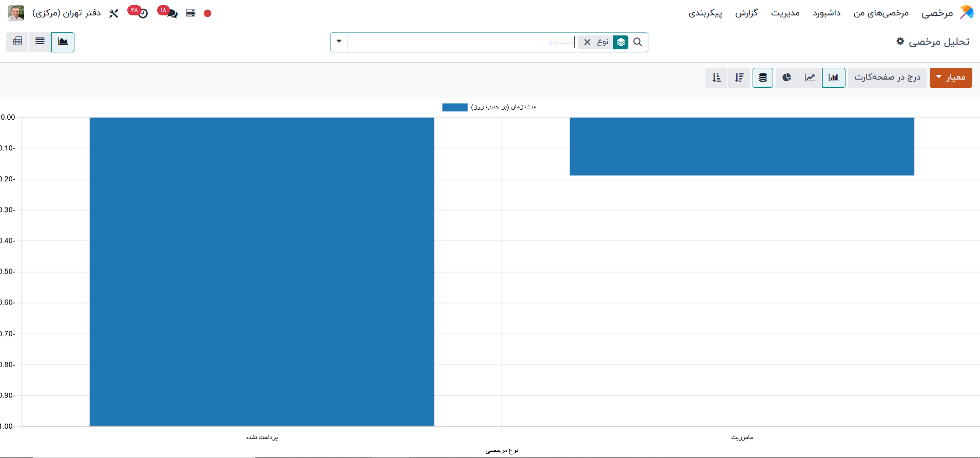Open the گزارش menu
980x458 pixels.
coord(746,13)
